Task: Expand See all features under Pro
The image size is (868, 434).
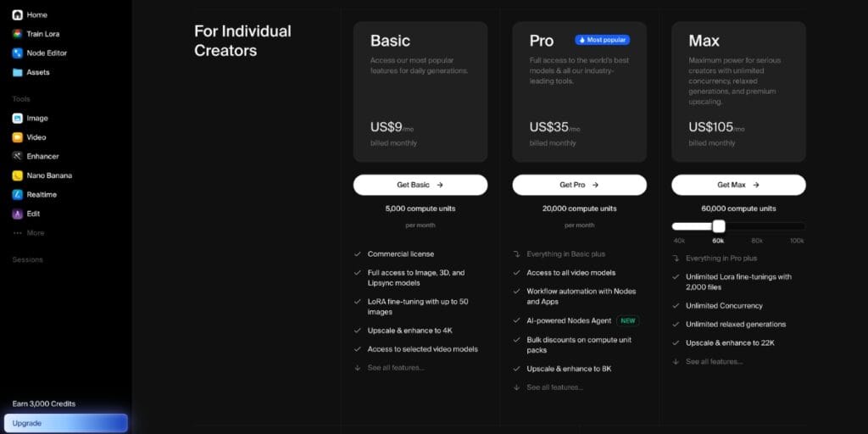Action: (554, 387)
